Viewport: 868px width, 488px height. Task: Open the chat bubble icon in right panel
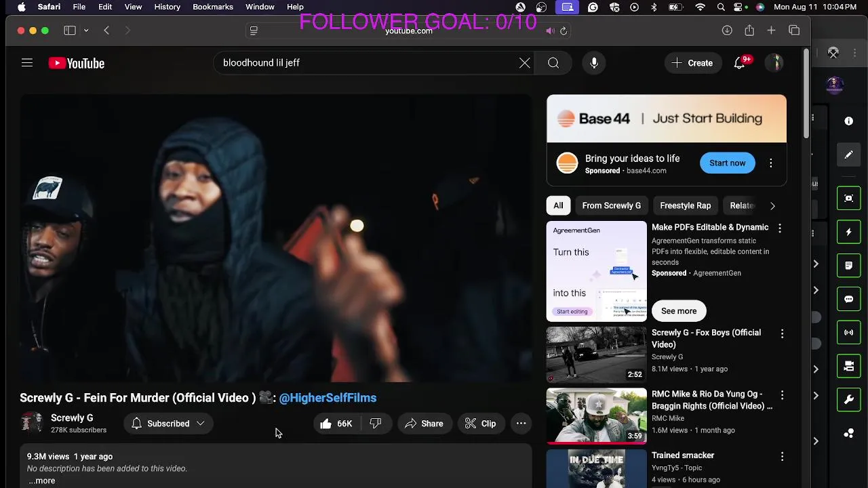pyautogui.click(x=849, y=299)
